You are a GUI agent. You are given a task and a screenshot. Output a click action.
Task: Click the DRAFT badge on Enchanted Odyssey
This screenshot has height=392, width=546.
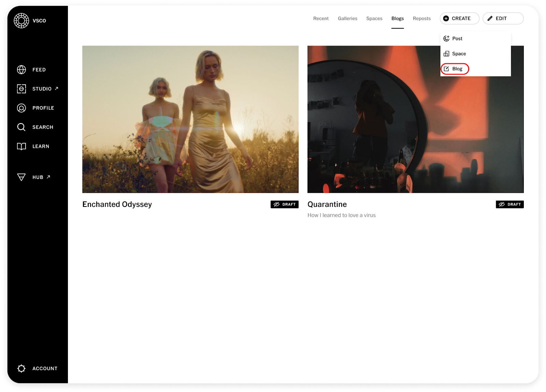(x=285, y=204)
